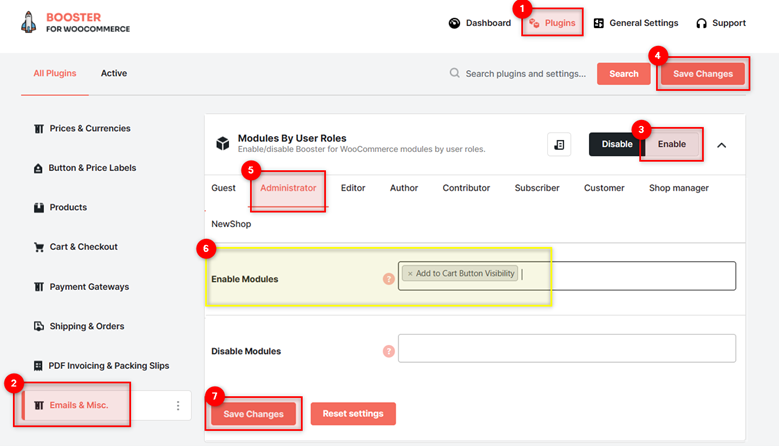779x446 pixels.
Task: Open the NewShop role tab
Action: point(231,224)
